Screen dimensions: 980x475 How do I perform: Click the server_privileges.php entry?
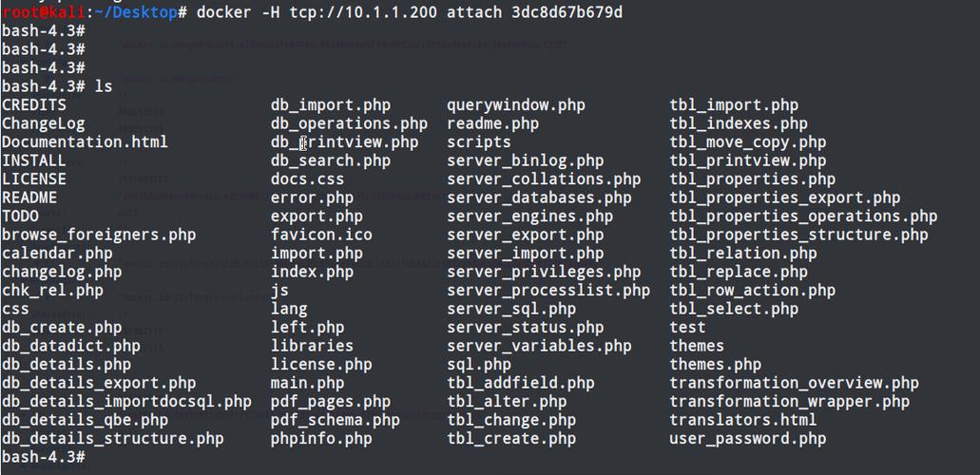[x=544, y=272]
